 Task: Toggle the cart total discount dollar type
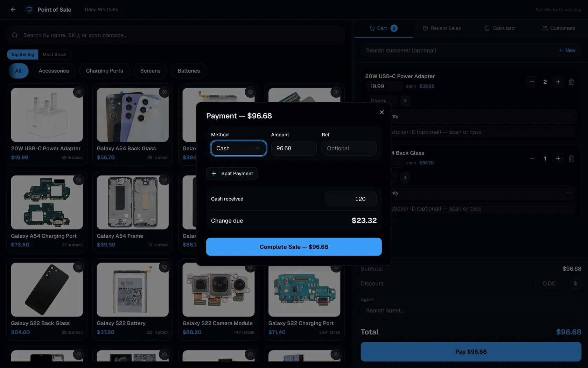point(575,283)
